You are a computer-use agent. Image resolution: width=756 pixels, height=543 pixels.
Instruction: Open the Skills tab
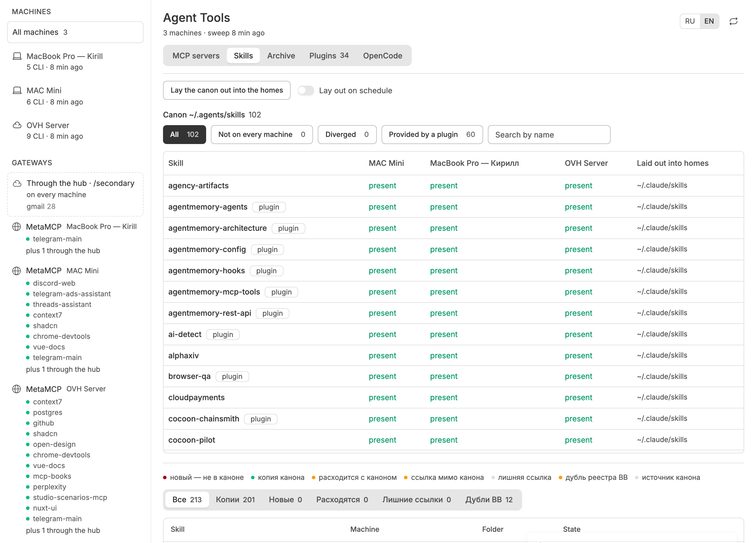coord(243,56)
